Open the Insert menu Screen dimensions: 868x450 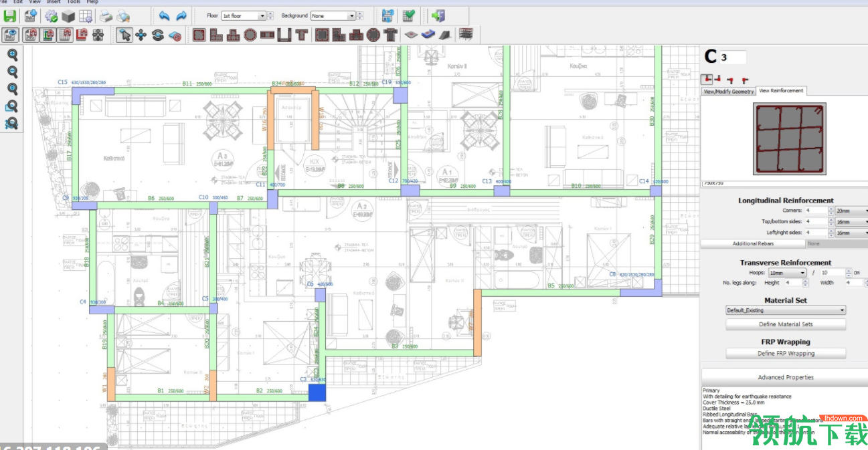(54, 2)
